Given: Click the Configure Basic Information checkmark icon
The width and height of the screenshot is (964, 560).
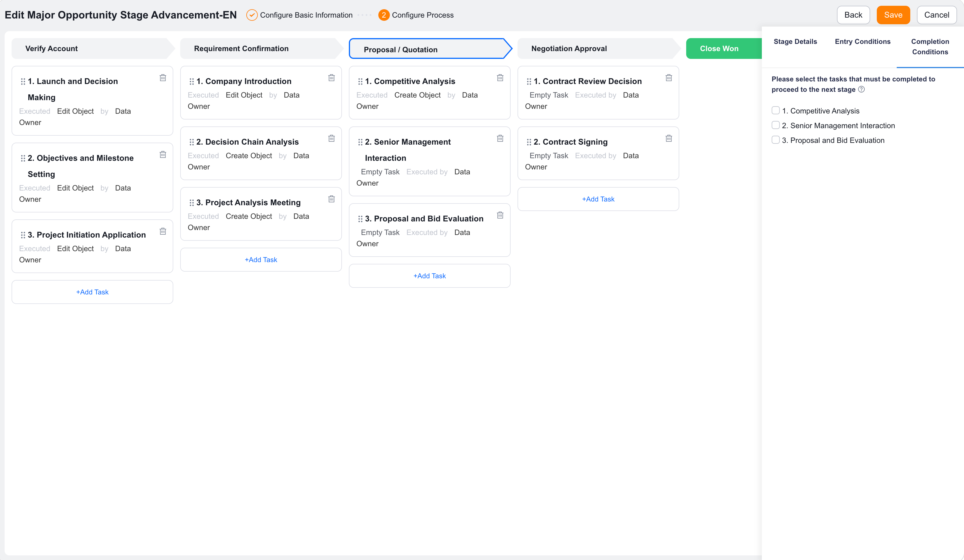Looking at the screenshot, I should pos(252,15).
